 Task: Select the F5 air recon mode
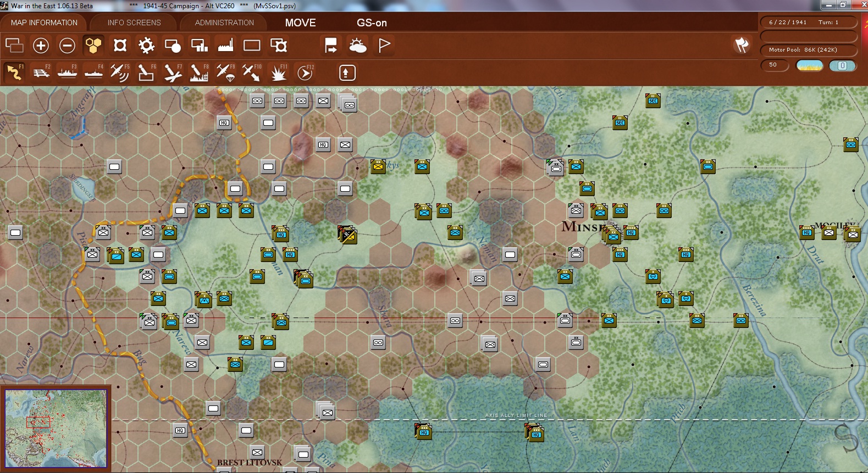[120, 73]
